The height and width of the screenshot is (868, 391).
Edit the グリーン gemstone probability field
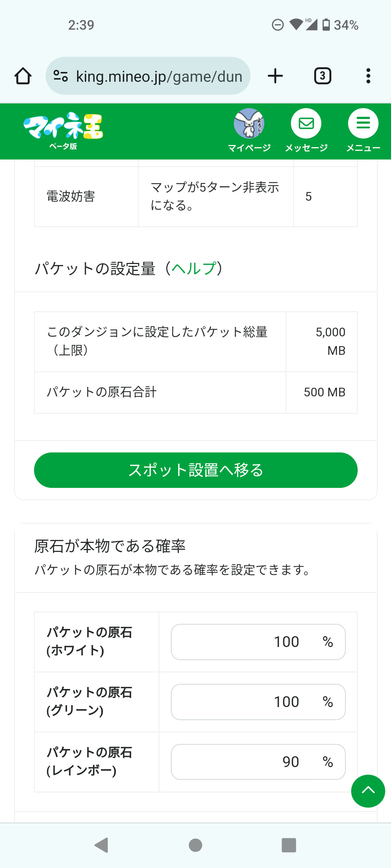258,702
